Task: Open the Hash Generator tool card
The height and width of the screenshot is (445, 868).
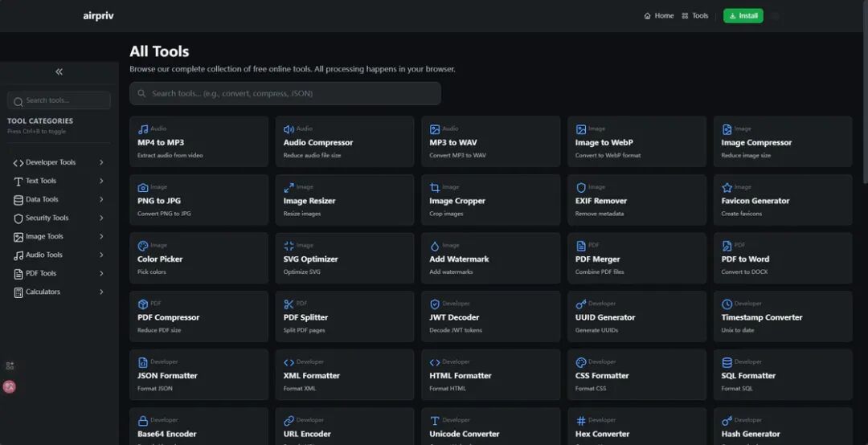Action: [x=783, y=427]
